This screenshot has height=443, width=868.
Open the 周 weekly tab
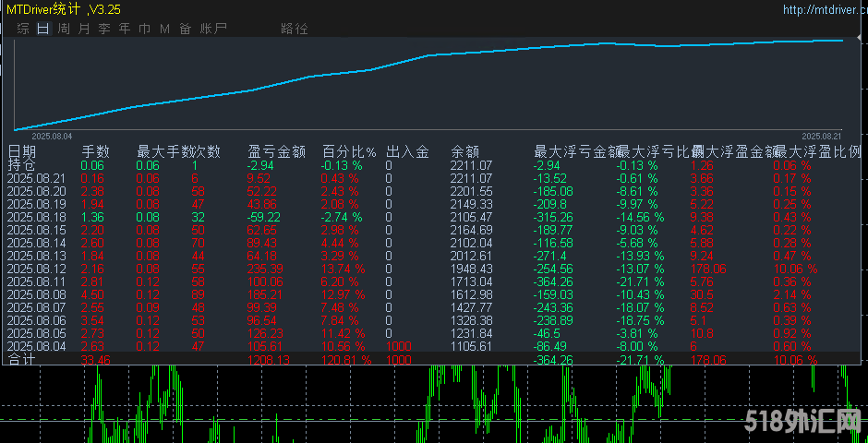64,29
